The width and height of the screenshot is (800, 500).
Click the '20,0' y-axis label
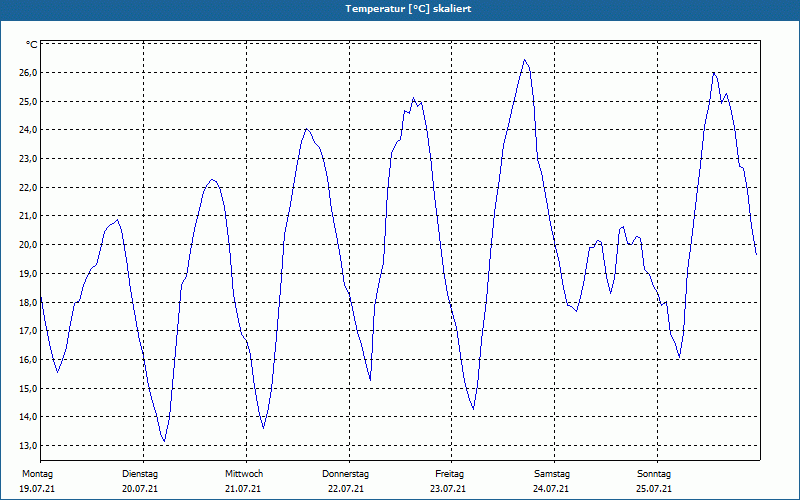tap(30, 245)
